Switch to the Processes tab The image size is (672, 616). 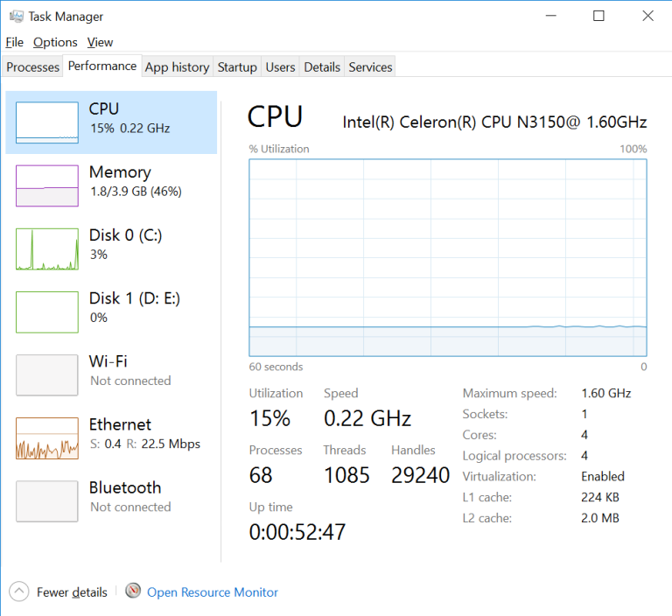(32, 66)
